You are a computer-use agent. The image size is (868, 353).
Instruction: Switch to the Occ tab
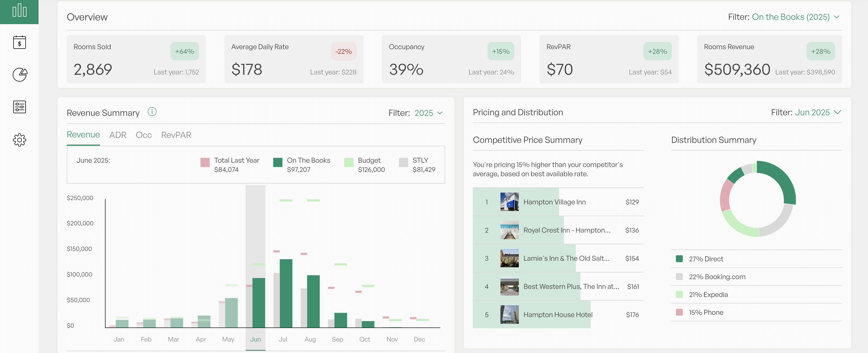[x=144, y=135]
